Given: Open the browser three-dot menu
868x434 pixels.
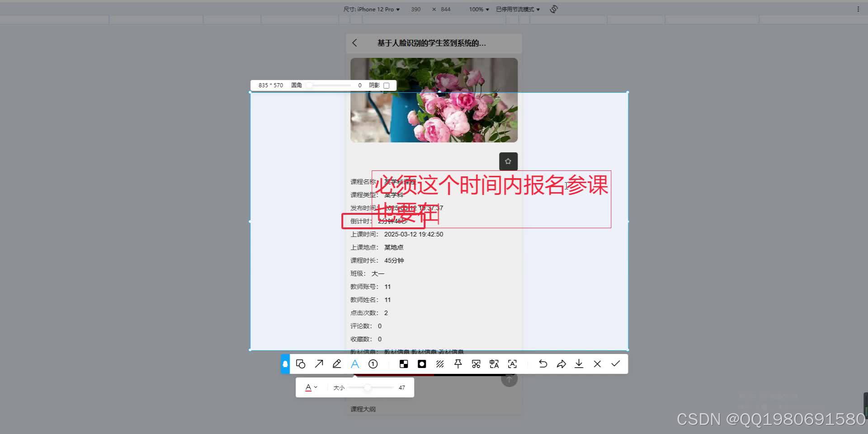Looking at the screenshot, I should [859, 9].
